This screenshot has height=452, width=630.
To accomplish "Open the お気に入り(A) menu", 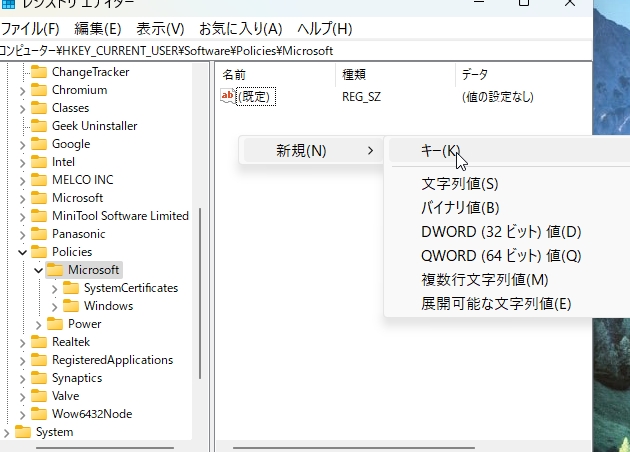I will (240, 29).
